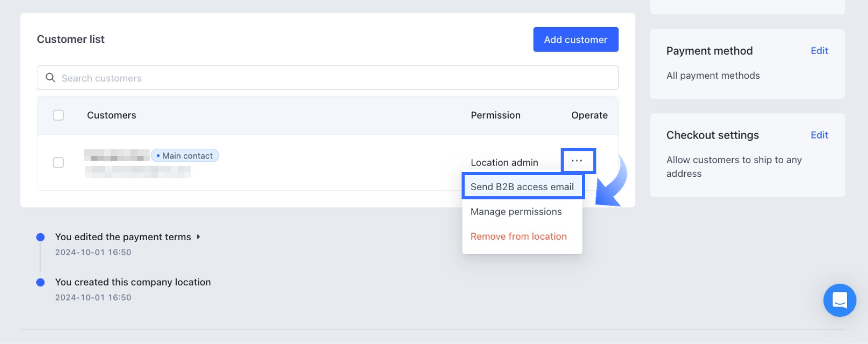The image size is (868, 344).
Task: Click the payment terms timeline dot
Action: point(41,237)
